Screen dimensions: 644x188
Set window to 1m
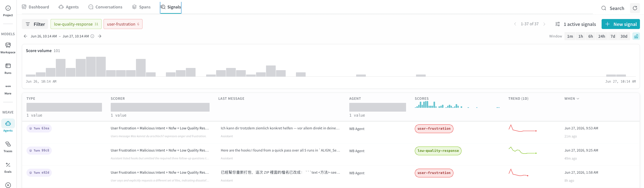tap(570, 36)
